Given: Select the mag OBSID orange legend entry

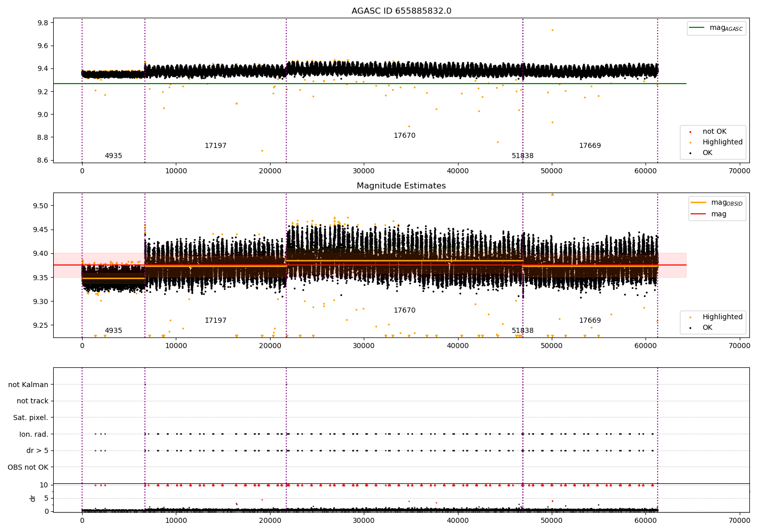Looking at the screenshot, I should [717, 203].
